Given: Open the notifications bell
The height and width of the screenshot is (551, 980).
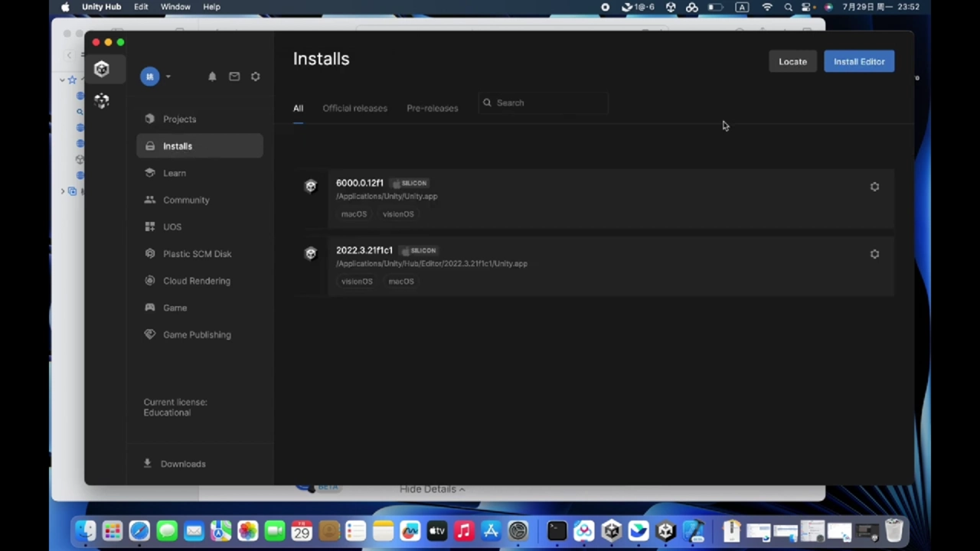Looking at the screenshot, I should (212, 77).
